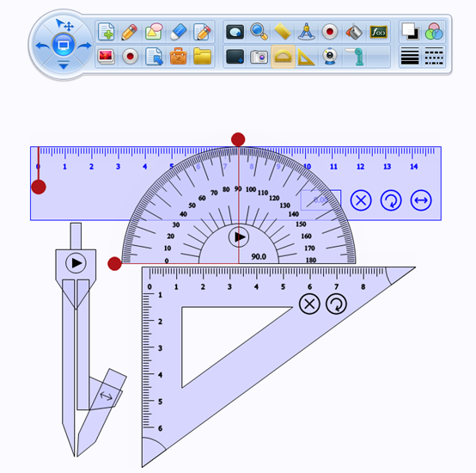Viewport: 476px width, 473px height.
Task: Click the next page right arrow
Action: tap(84, 46)
